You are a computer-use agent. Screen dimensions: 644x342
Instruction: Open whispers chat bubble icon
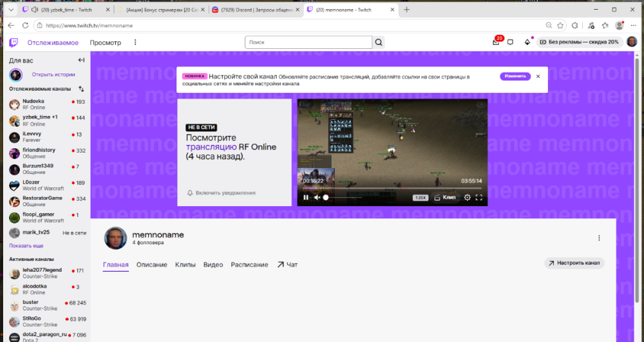[511, 42]
